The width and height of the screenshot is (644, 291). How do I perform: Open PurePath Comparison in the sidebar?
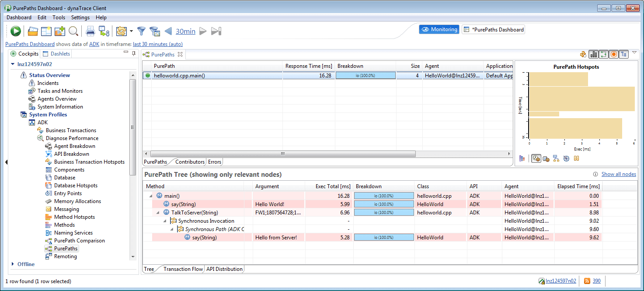click(x=79, y=241)
